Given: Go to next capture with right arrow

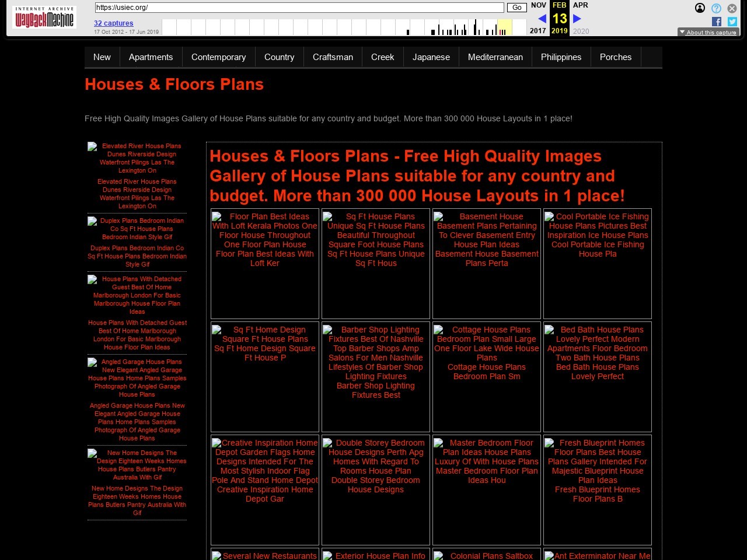Looking at the screenshot, I should click(x=577, y=19).
